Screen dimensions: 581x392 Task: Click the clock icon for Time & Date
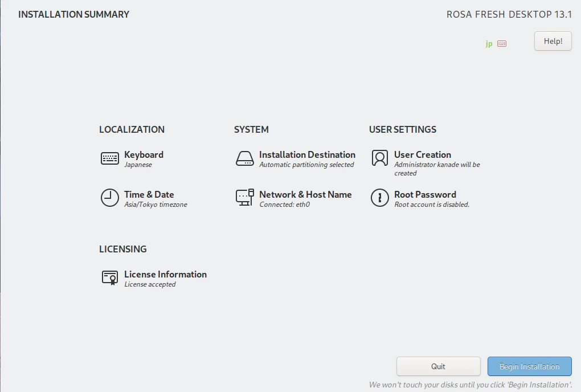[x=110, y=198]
